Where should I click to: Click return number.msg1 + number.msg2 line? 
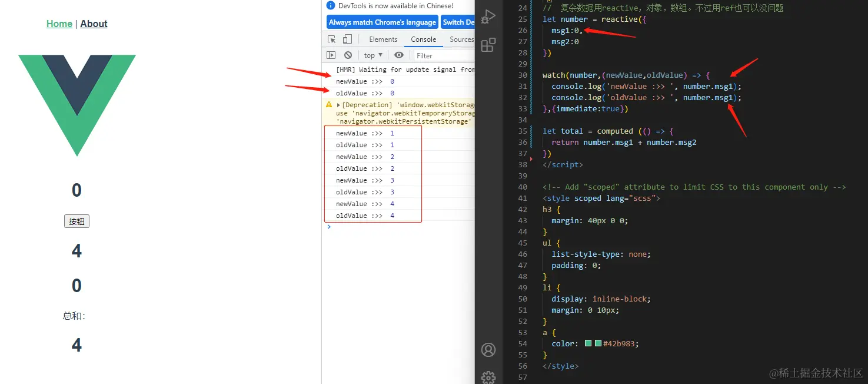tap(624, 143)
